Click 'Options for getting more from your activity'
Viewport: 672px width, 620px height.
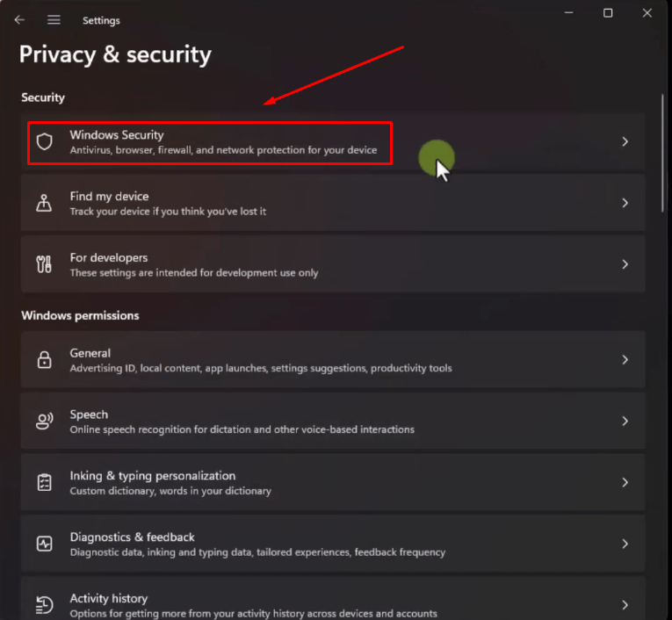click(253, 614)
